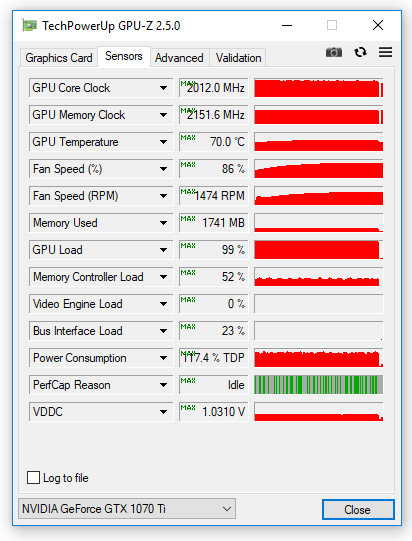412x541 pixels.
Task: Select the Sensors tab
Action: [x=124, y=56]
